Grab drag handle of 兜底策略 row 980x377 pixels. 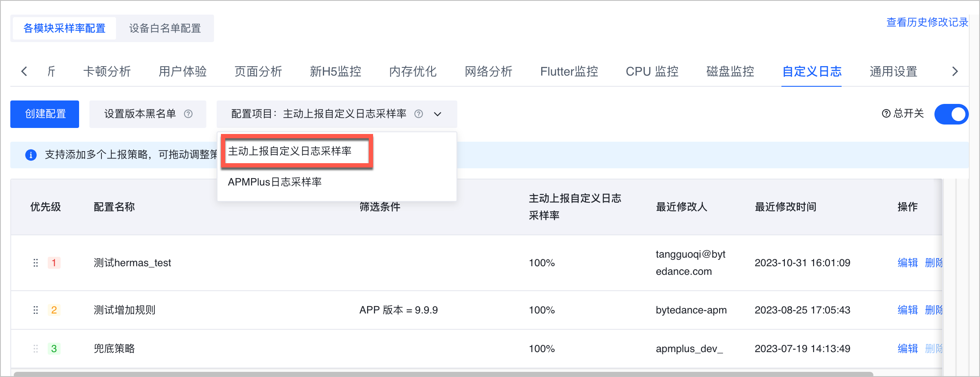[36, 349]
